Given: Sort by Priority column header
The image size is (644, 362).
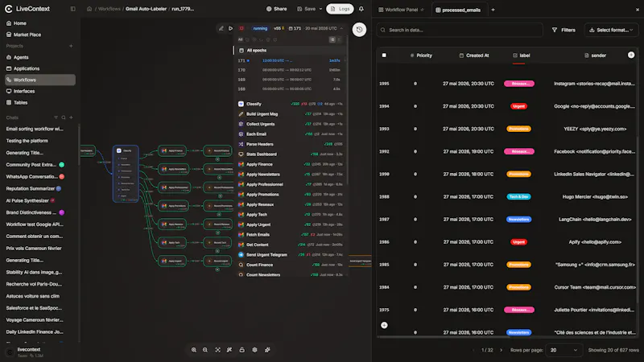Looking at the screenshot, I should (x=421, y=56).
